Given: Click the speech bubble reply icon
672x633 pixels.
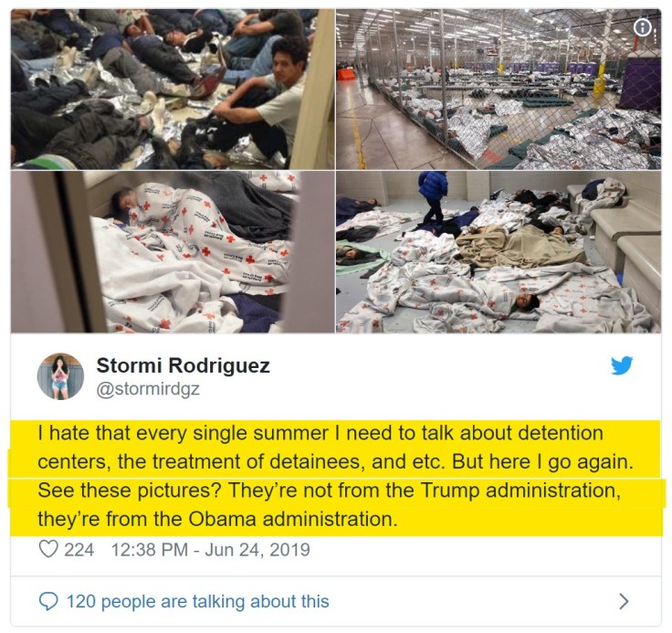Looking at the screenshot, I should point(48,601).
